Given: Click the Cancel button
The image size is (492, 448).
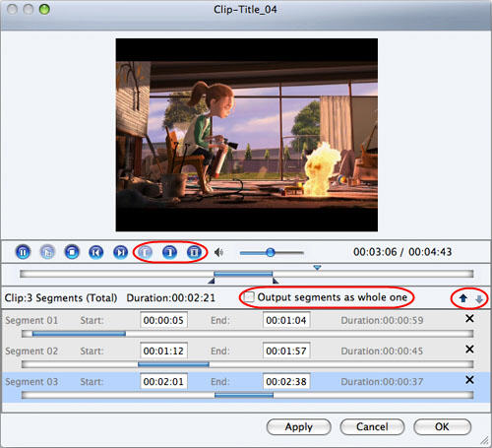Looking at the screenshot, I should point(372,426).
